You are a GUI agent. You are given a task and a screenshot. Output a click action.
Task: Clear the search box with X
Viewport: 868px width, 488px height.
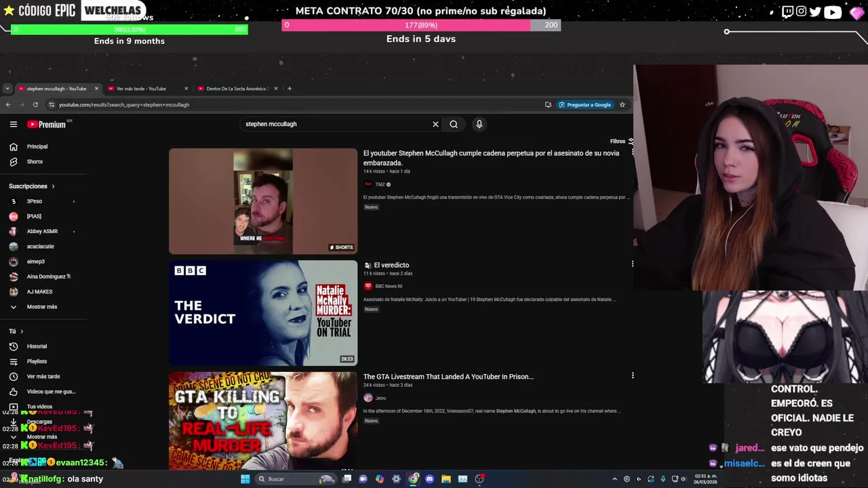[435, 124]
